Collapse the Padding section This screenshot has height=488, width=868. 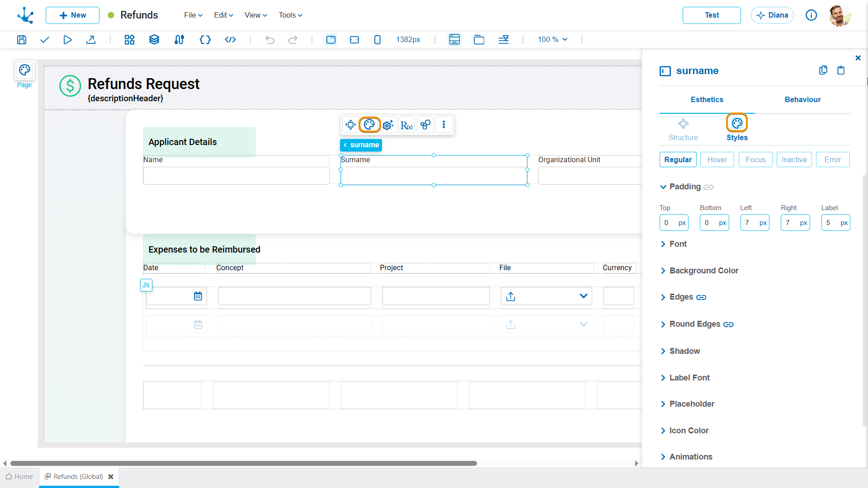tap(663, 187)
